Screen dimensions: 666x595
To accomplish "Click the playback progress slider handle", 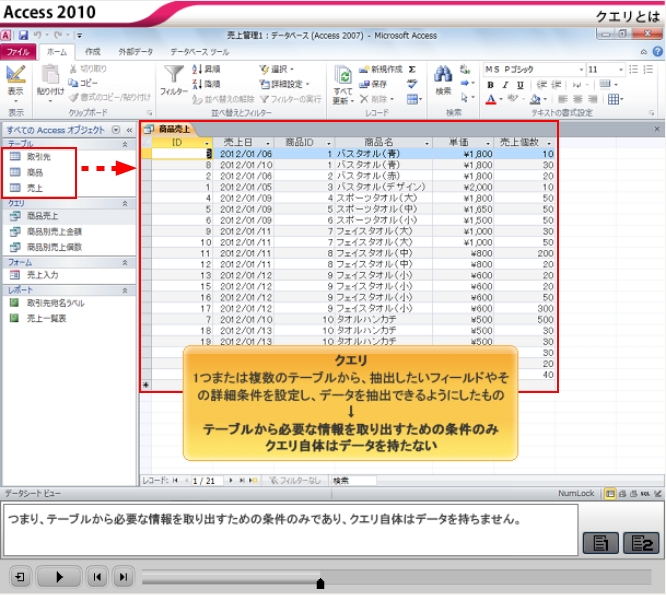I will (321, 584).
